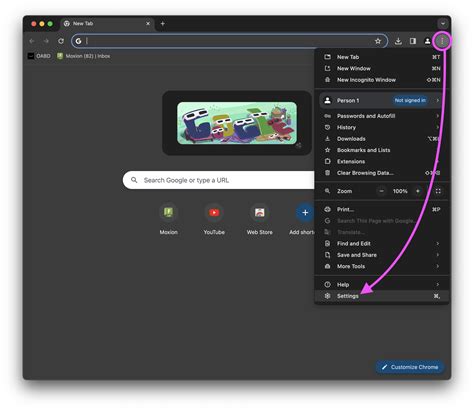Expand the Passwords and Autofill submenu

click(382, 116)
